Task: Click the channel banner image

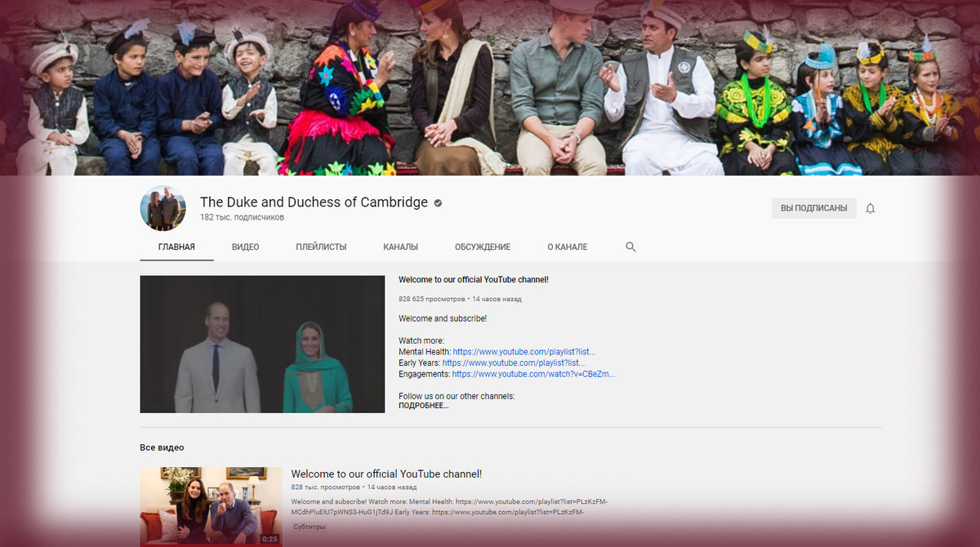Action: (x=490, y=87)
